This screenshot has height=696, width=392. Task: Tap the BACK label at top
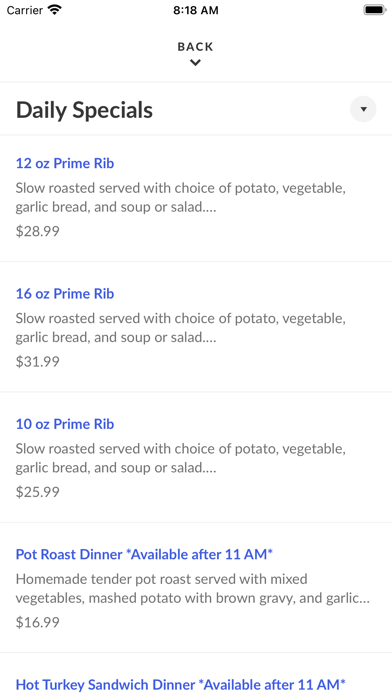click(195, 47)
